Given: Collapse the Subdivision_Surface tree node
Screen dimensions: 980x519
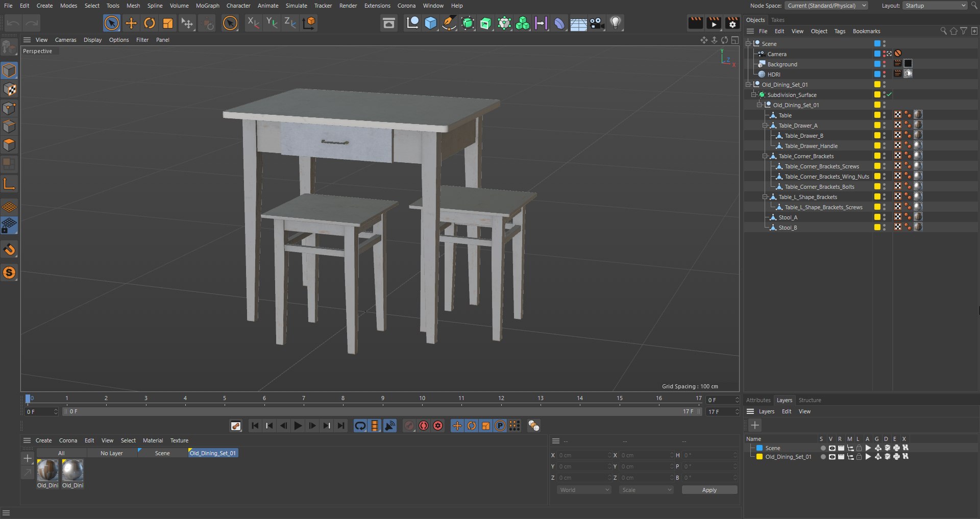Looking at the screenshot, I should point(753,95).
